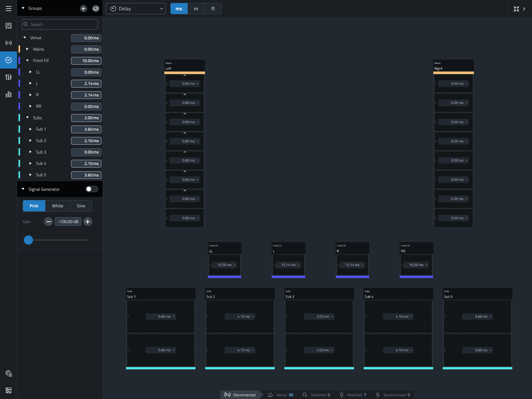Open Front Fill LL delay arrow
532x399 pixels.
pyautogui.click(x=235, y=265)
